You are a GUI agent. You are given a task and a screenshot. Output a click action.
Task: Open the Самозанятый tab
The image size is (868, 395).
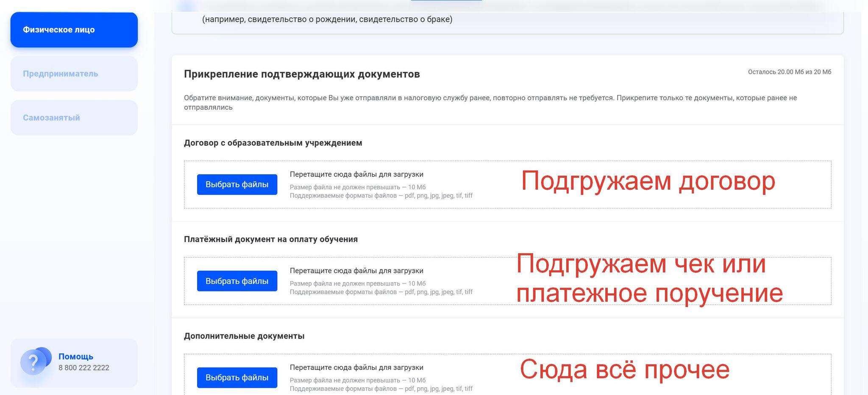[x=74, y=118]
